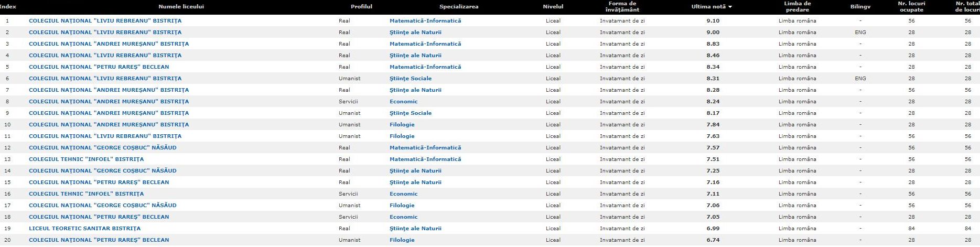Click the sort arrow beside Ultima notă
The width and height of the screenshot is (980, 247).
(730, 7)
